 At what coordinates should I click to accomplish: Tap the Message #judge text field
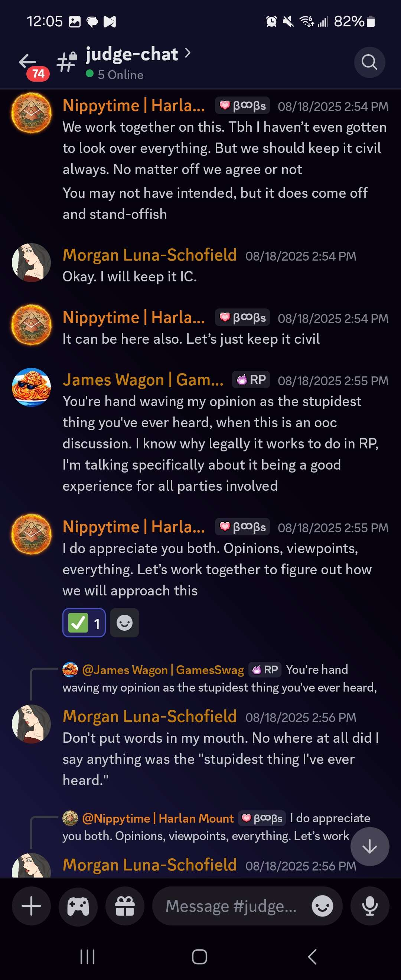[x=231, y=906]
